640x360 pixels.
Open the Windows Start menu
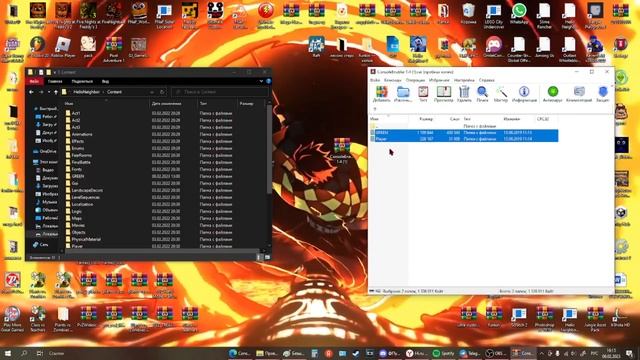[8, 353]
